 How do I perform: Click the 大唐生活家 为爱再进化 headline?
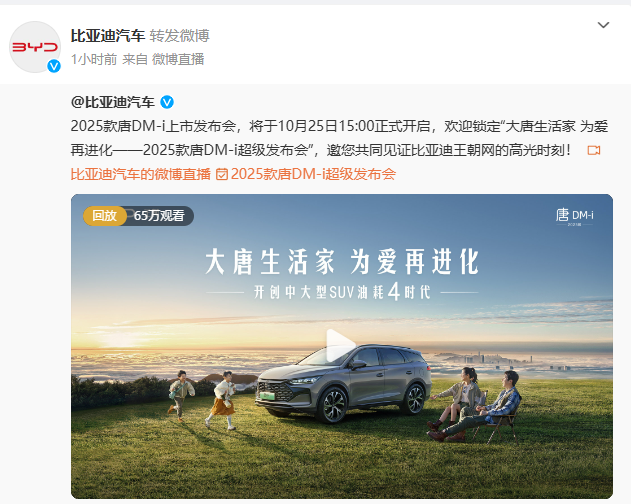(x=342, y=262)
